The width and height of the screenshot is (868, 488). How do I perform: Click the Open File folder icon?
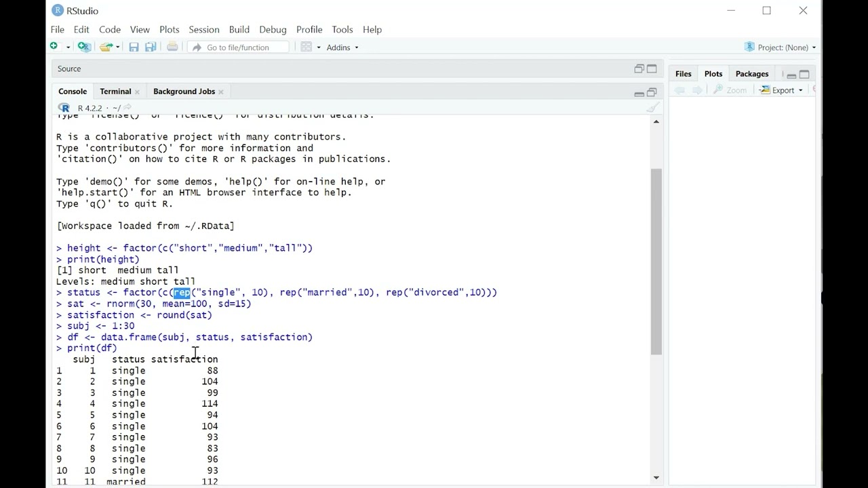pos(105,47)
